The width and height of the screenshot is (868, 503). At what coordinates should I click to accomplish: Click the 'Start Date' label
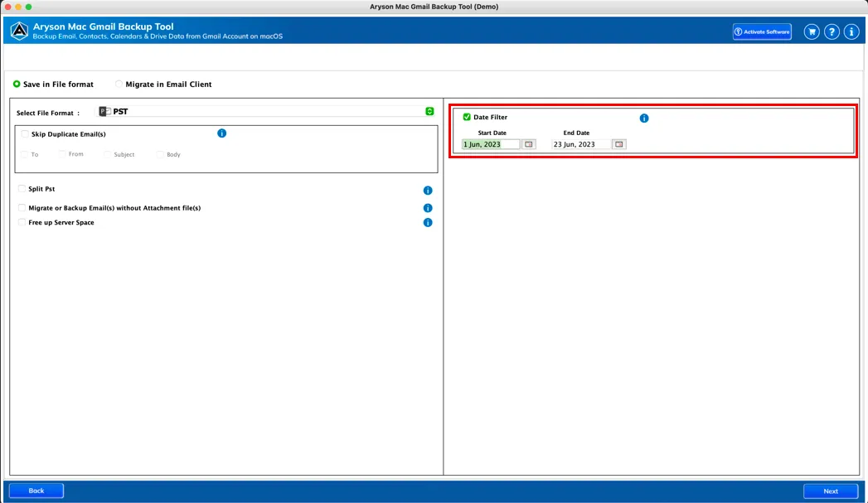492,133
